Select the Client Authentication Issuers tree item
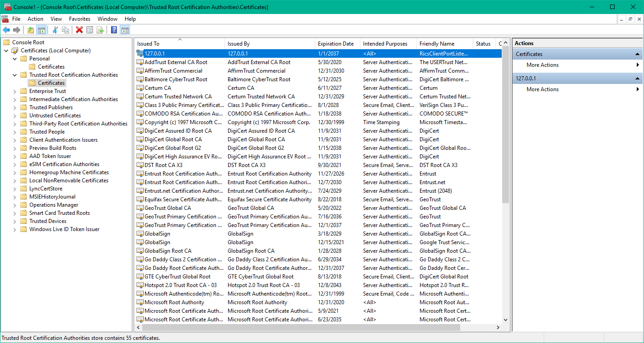The width and height of the screenshot is (644, 343). point(63,140)
